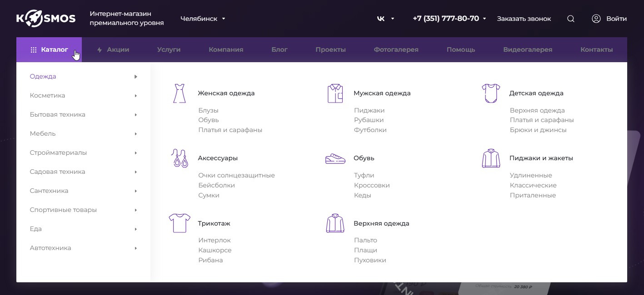
Task: Click the user profile icon
Action: (x=596, y=19)
